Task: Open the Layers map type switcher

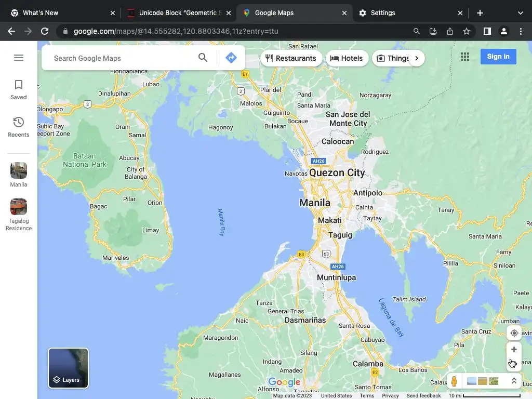Action: [x=68, y=368]
